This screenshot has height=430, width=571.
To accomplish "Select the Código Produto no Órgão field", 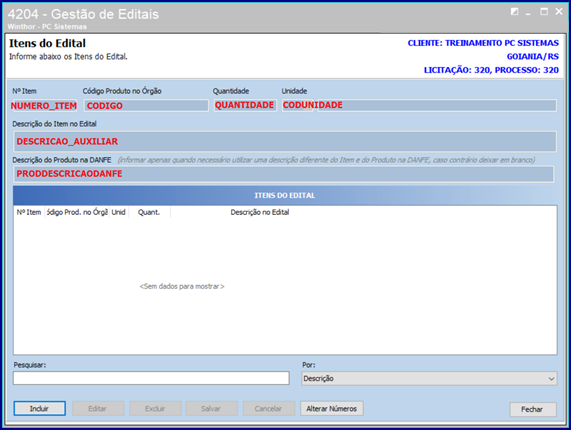I will (x=146, y=106).
